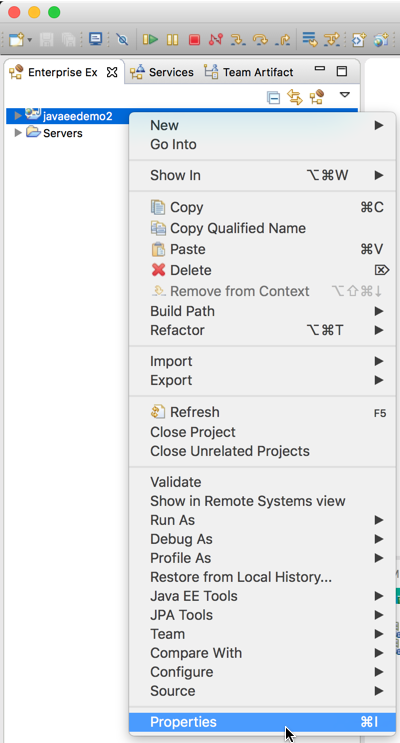Open the Enterprise Explorer view menu triangle

[345, 95]
